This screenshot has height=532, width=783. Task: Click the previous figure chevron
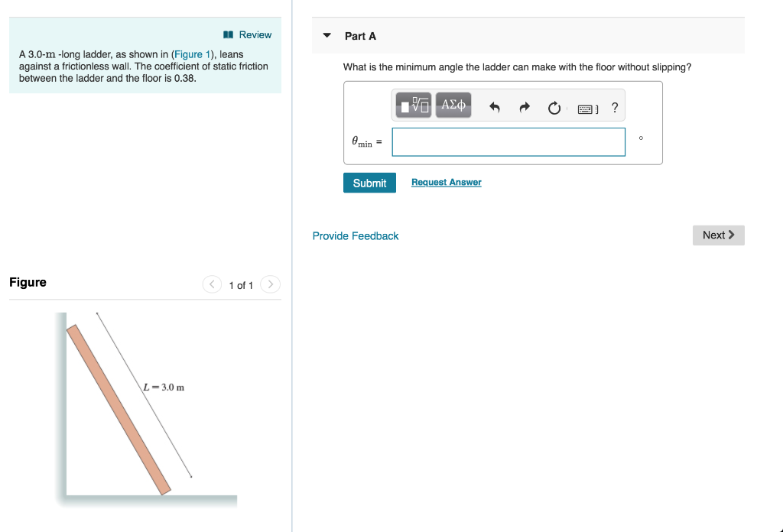click(x=212, y=284)
